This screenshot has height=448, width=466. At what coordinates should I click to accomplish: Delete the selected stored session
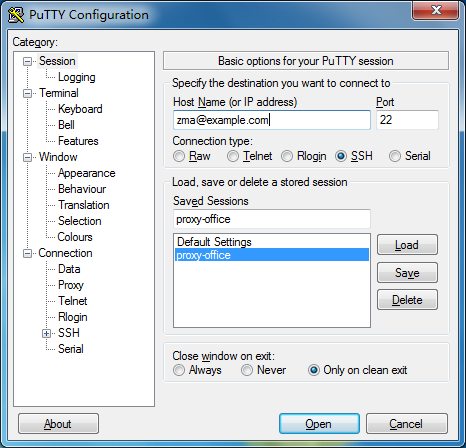(x=407, y=300)
